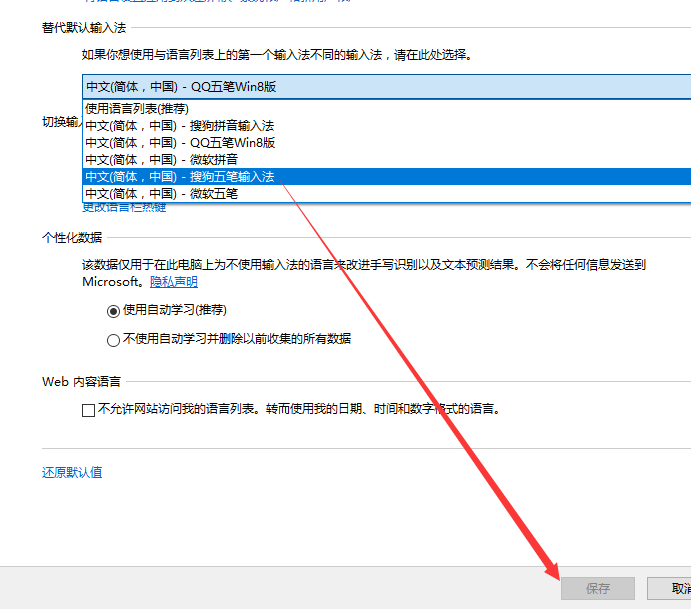This screenshot has height=609, width=691.
Task: Click the 还原默认值 link
Action: 72,472
